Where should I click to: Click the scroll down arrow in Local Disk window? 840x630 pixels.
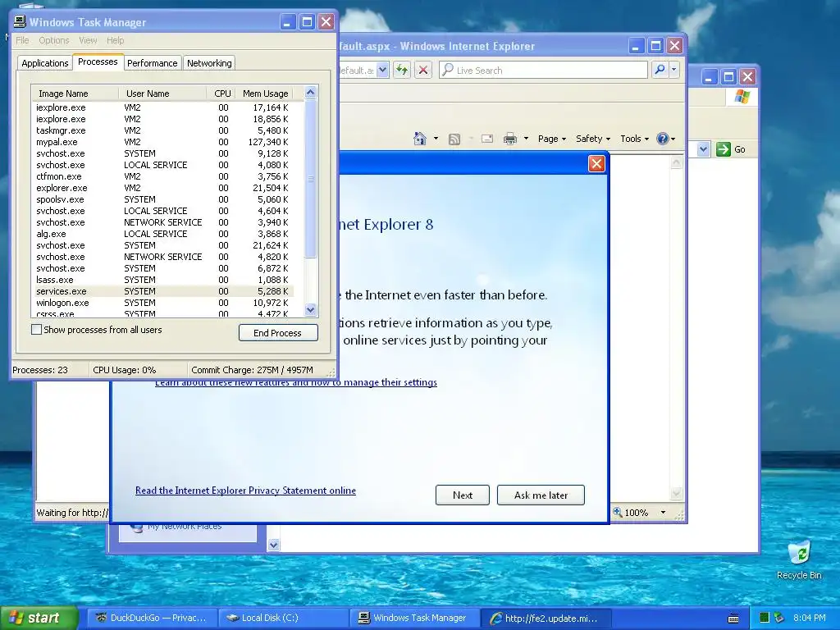click(x=274, y=545)
